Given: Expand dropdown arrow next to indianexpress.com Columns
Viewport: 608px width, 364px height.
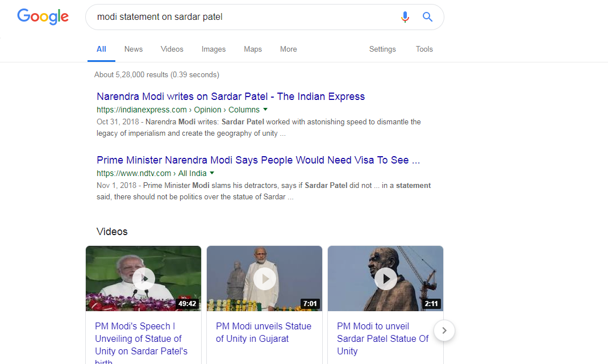Looking at the screenshot, I should click(x=265, y=110).
